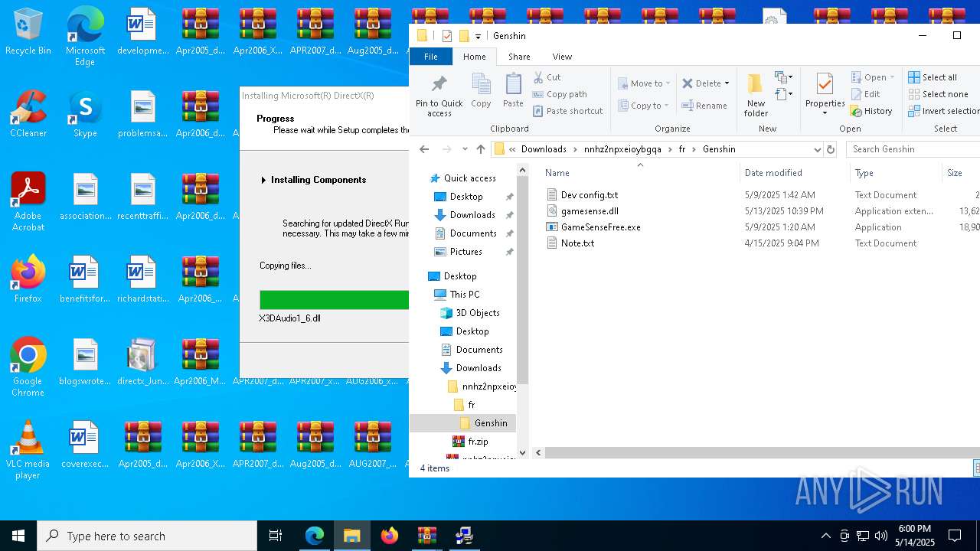Click Edit in the Open group

pyautogui.click(x=865, y=94)
